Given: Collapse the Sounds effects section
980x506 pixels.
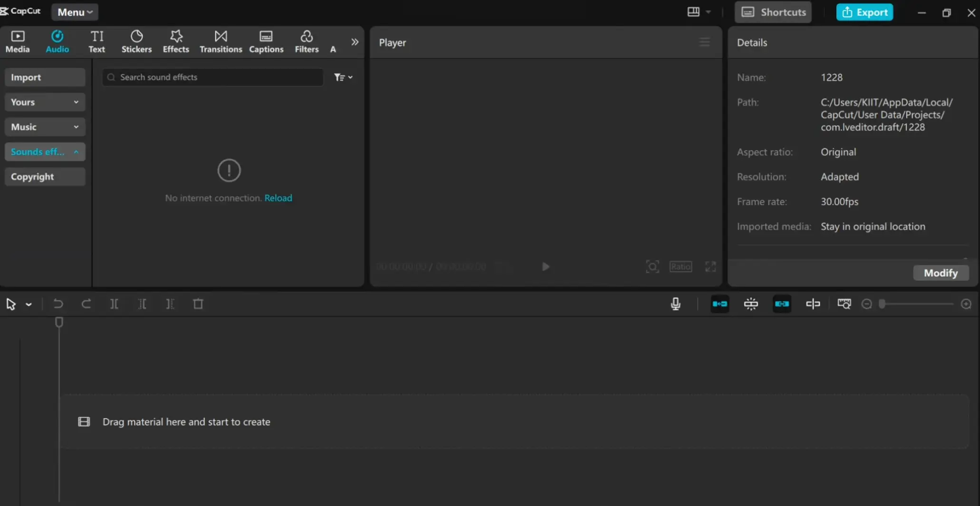Looking at the screenshot, I should pyautogui.click(x=44, y=152).
